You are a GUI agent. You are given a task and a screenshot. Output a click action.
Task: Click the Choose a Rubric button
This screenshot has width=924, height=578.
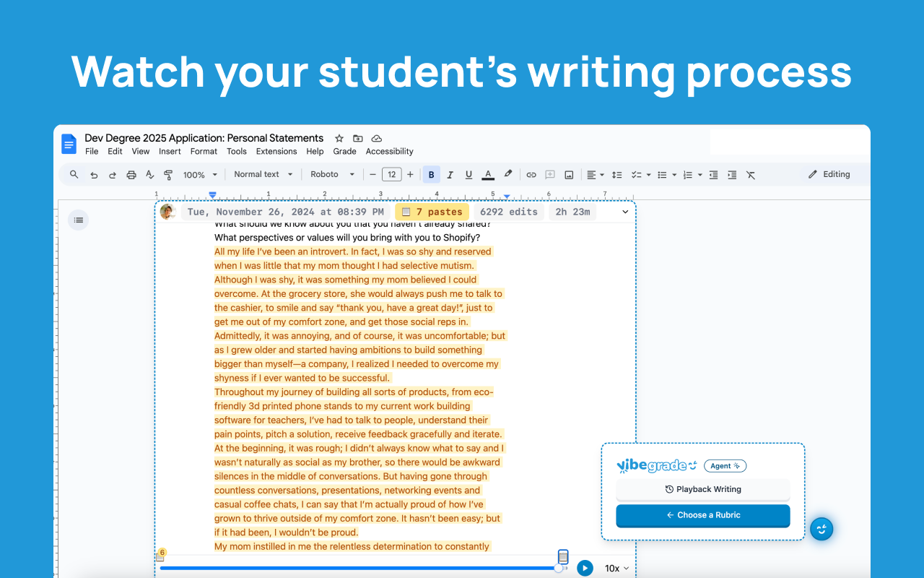(x=703, y=515)
